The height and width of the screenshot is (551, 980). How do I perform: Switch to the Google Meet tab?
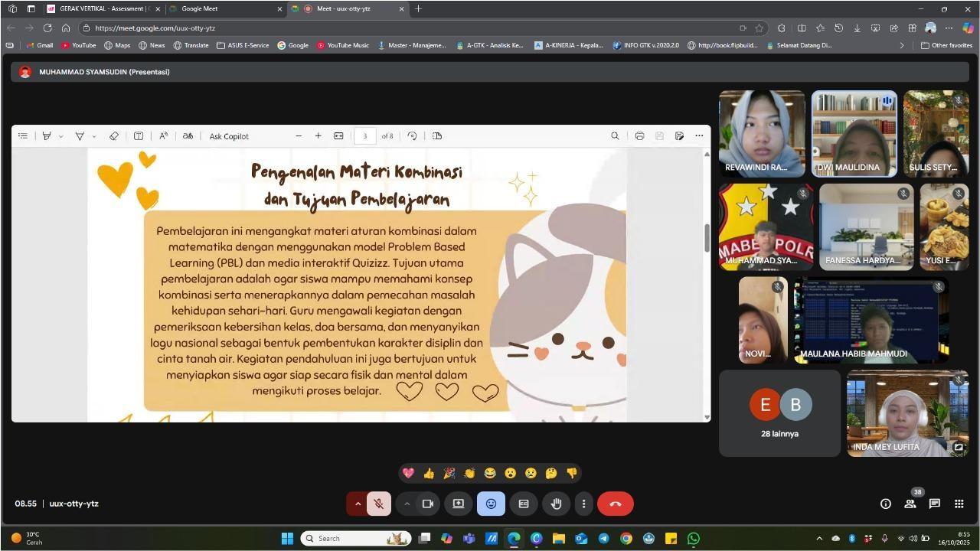(222, 9)
